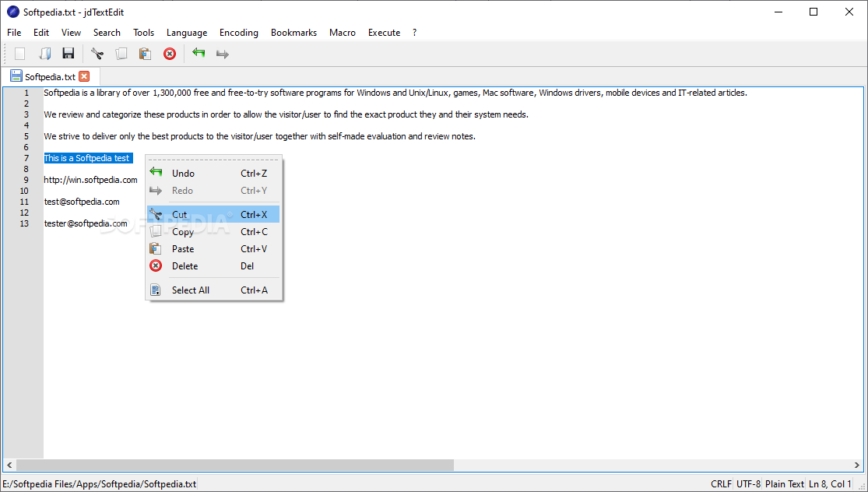Click the New file toolbar icon

click(20, 54)
